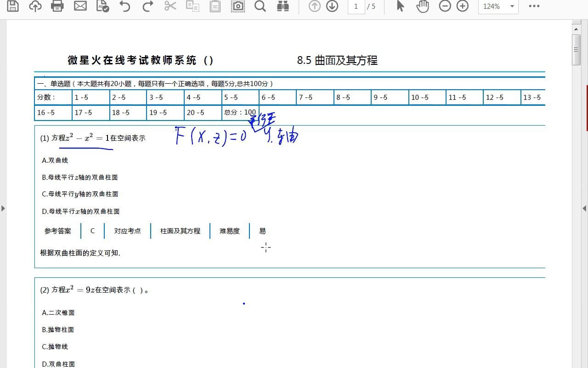Select option 'C.抛物线'
Image resolution: width=588 pixels, height=368 pixels.
[55, 347]
